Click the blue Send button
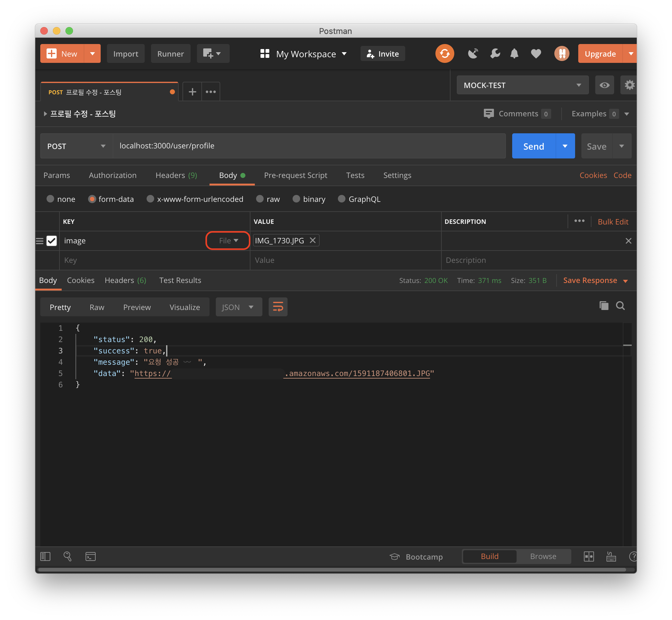The height and width of the screenshot is (620, 672). pos(533,146)
